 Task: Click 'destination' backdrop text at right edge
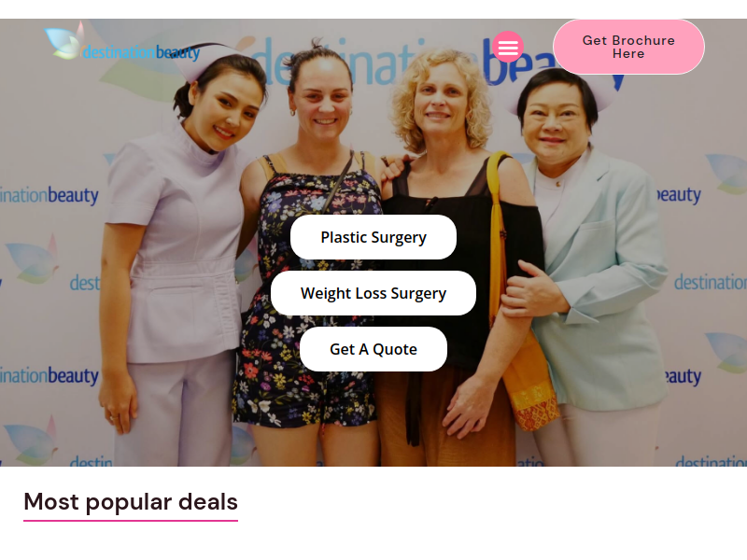pos(711,283)
